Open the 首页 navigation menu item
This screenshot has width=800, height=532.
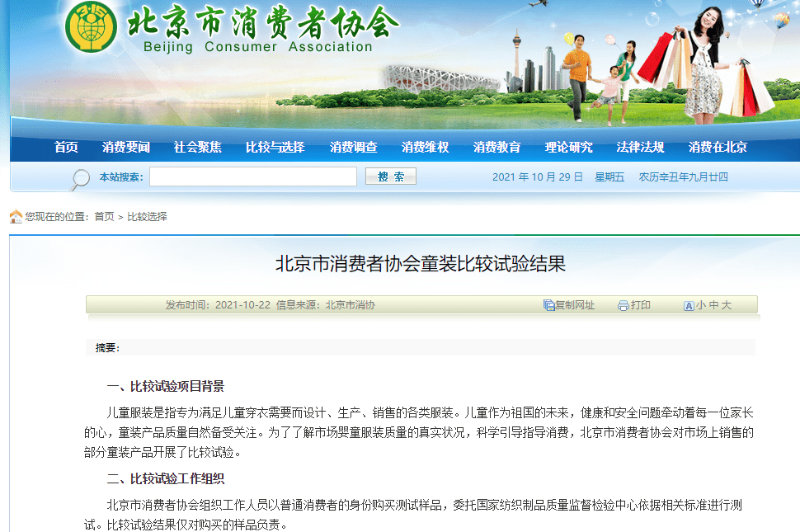pyautogui.click(x=66, y=147)
